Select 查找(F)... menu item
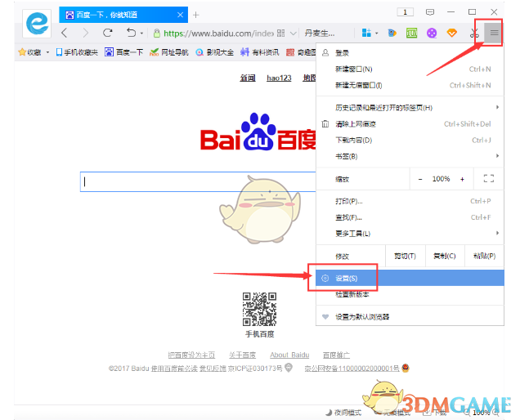 410,217
